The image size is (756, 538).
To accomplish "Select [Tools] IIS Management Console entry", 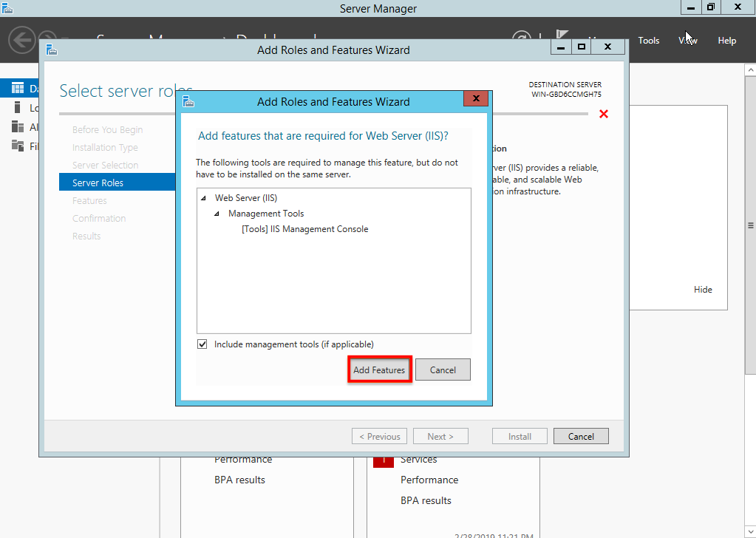I will point(304,229).
